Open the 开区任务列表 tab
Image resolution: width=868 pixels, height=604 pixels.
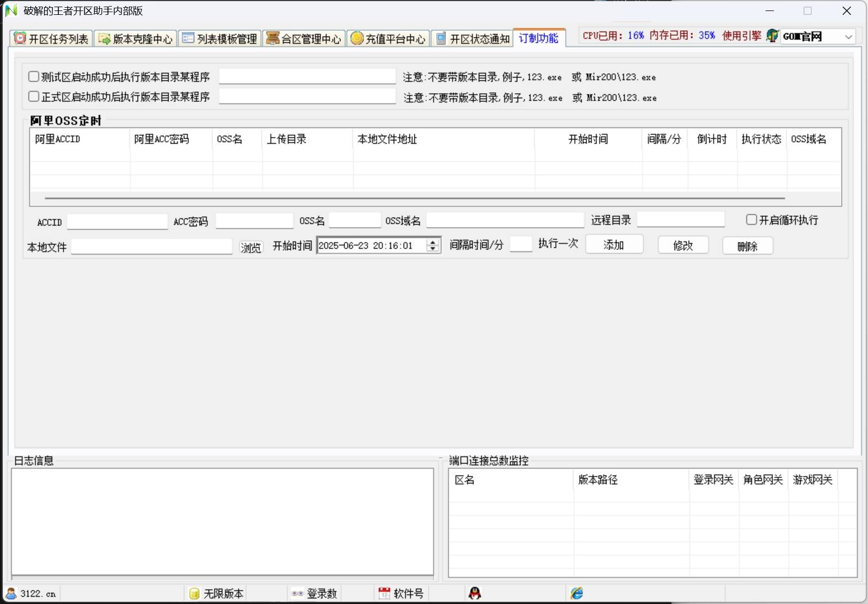51,39
